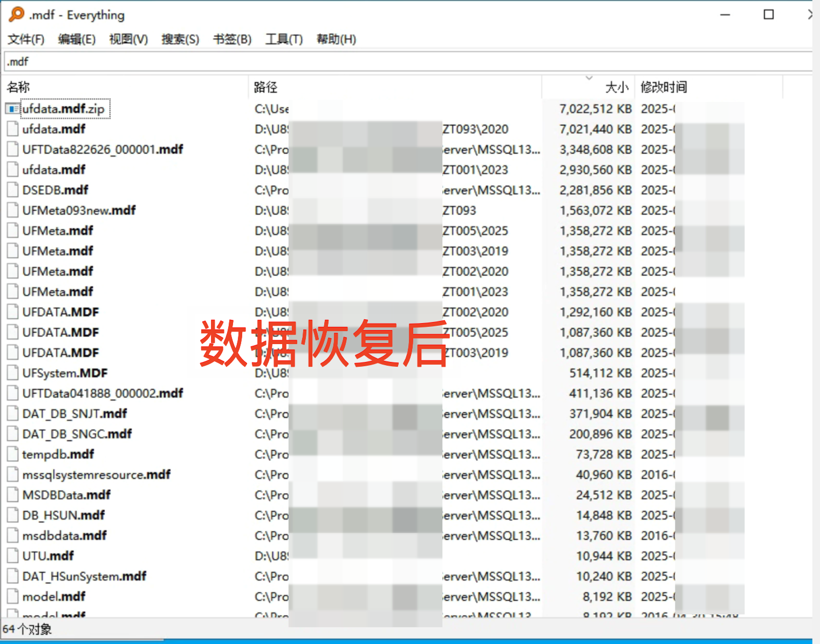Click the 64 个对象 status bar text
The height and width of the screenshot is (644, 820).
(x=27, y=629)
